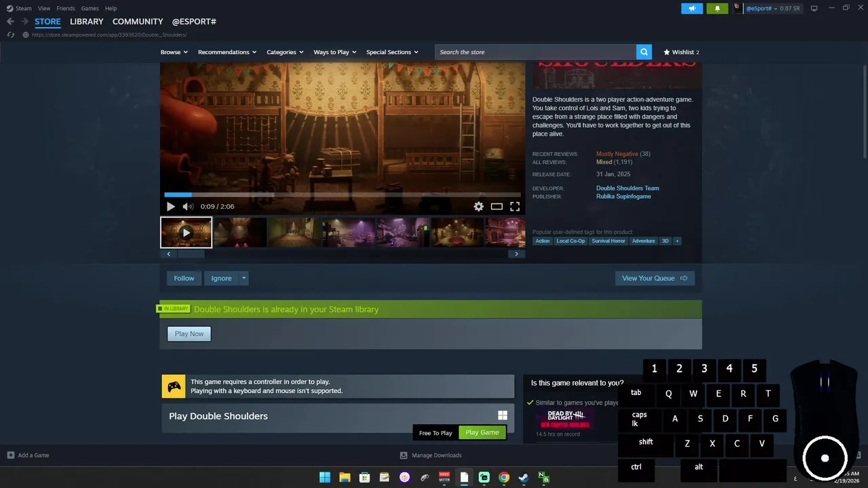Go to the STORE tab

47,22
